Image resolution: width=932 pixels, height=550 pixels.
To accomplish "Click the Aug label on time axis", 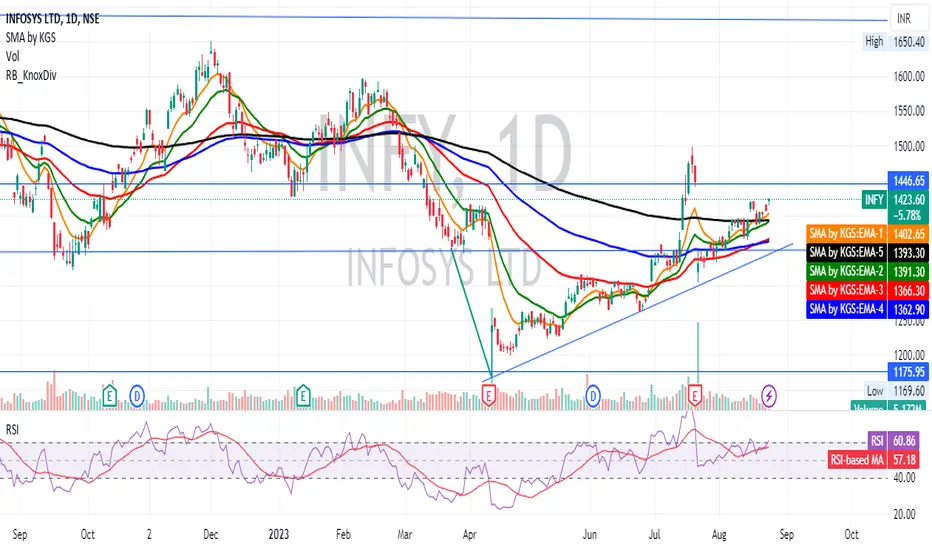I will point(719,535).
